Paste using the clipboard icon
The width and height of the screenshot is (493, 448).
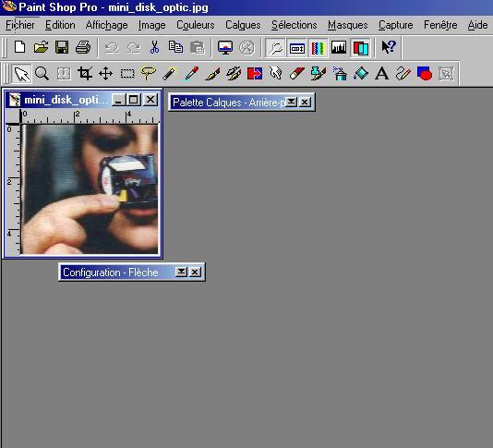tap(198, 47)
